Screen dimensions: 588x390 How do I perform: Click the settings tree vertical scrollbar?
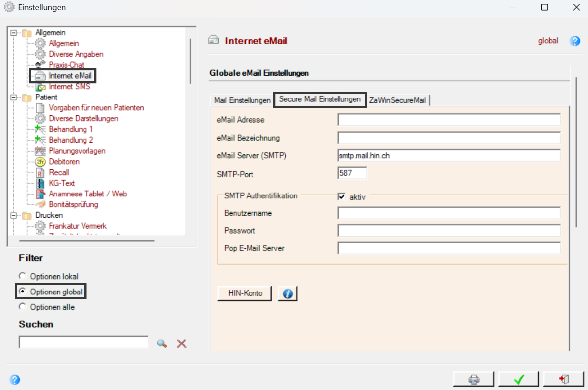pos(190,61)
